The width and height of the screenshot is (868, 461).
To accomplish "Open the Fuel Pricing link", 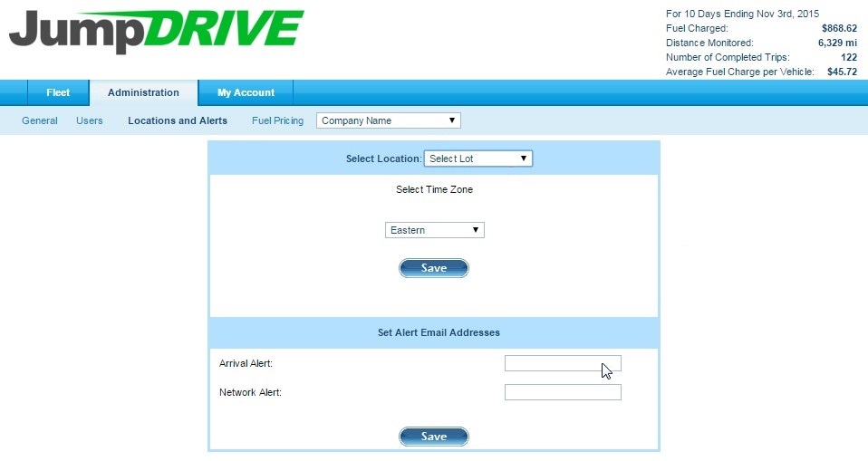I will coord(277,120).
